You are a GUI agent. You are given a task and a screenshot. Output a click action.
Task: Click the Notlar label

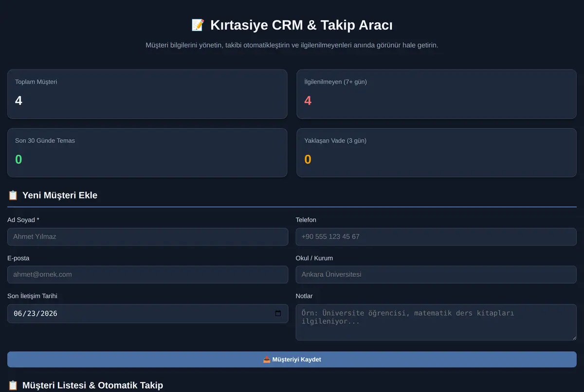point(304,296)
